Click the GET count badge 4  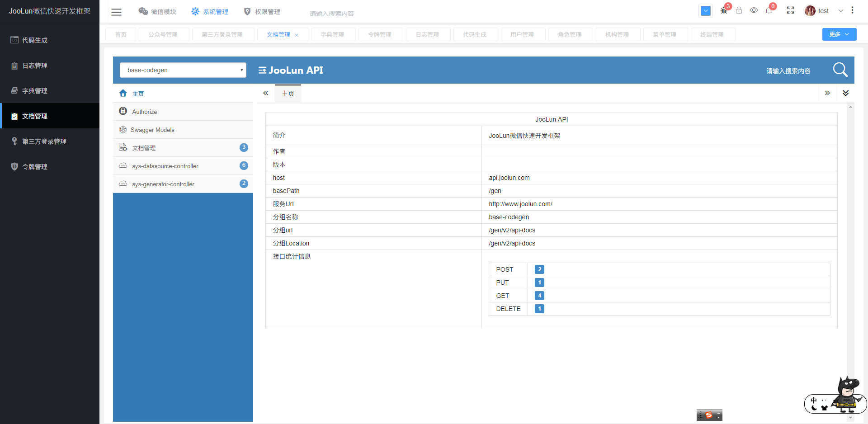coord(539,296)
